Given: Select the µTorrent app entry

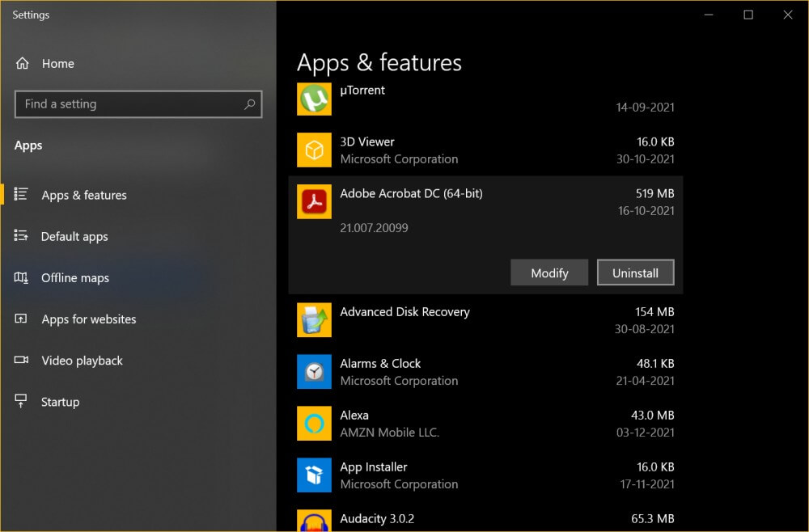Looking at the screenshot, I should 485,99.
